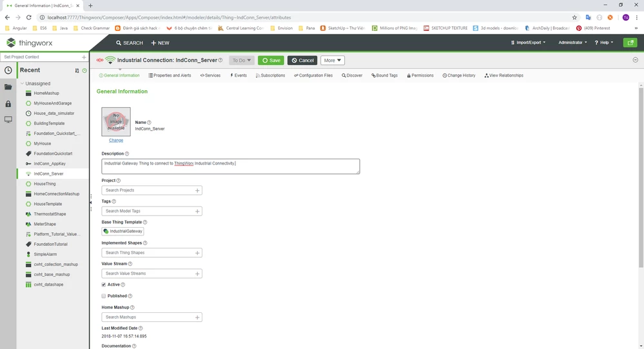
Task: Open IndConn_AppKey in Recent list
Action: pos(49,164)
